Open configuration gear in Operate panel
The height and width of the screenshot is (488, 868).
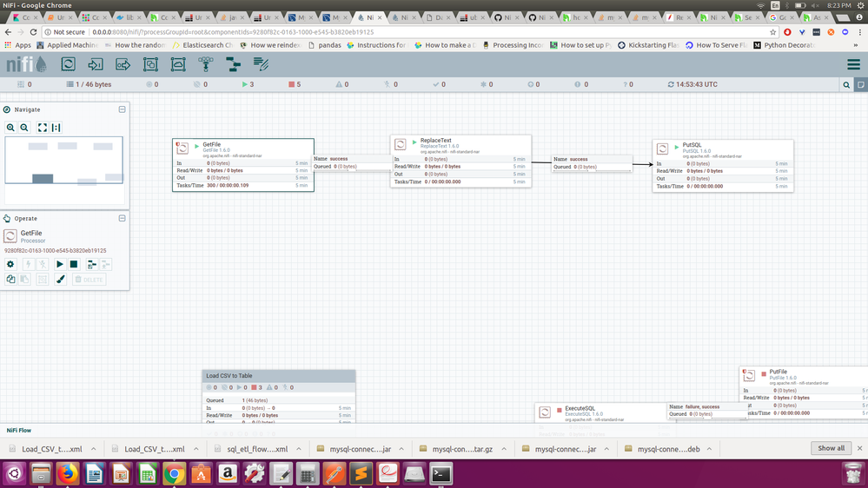tap(10, 265)
